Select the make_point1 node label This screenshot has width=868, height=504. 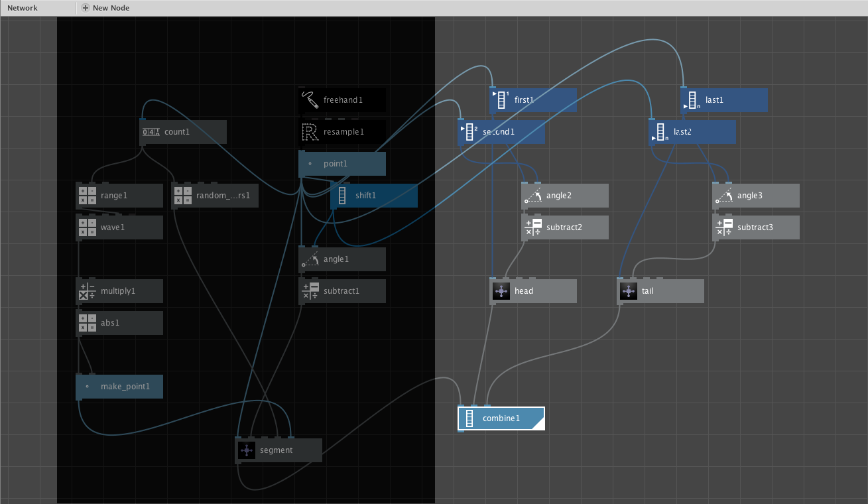pos(125,387)
